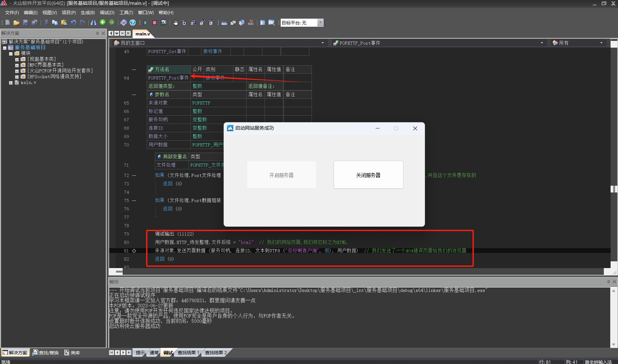Viewport: 618px width, 364px height.
Task: Click the 开启服务器 button in dialog
Action: coord(281,175)
